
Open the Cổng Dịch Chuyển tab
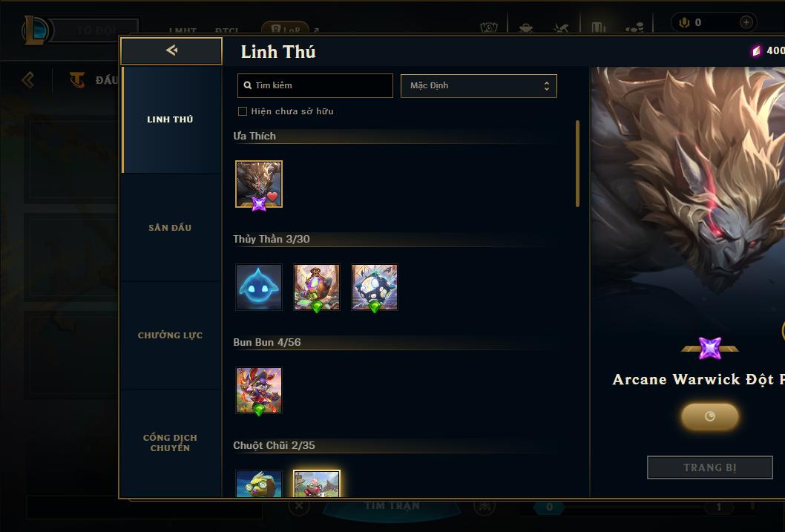pyautogui.click(x=170, y=443)
